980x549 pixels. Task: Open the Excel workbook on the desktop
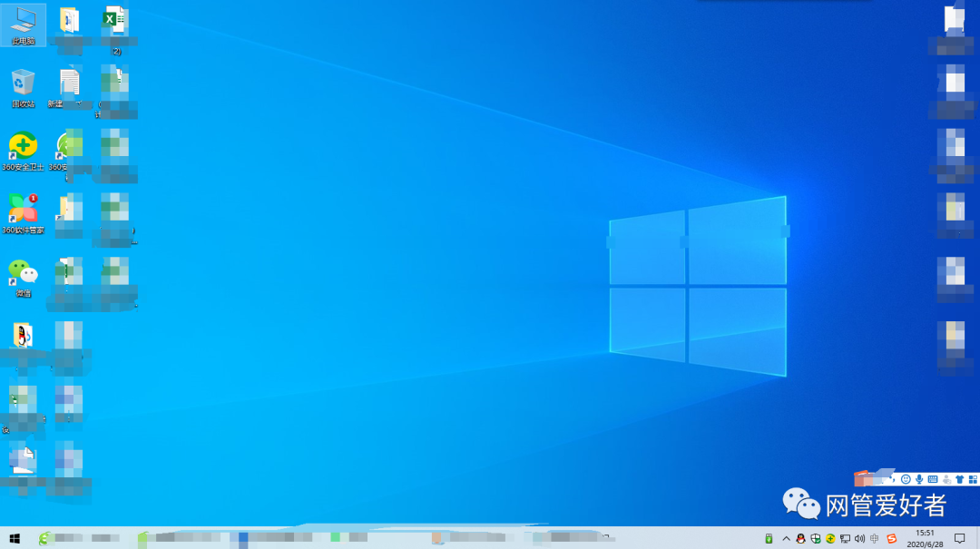(x=116, y=20)
